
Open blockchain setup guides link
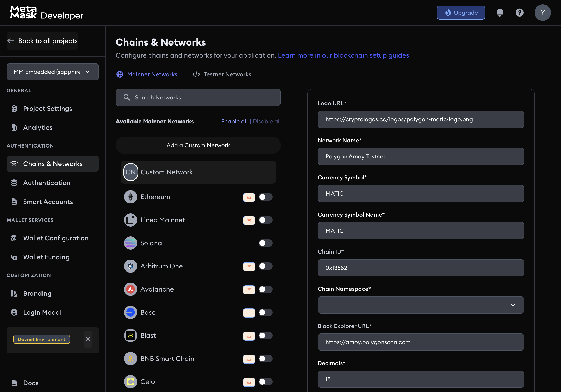pyautogui.click(x=344, y=55)
